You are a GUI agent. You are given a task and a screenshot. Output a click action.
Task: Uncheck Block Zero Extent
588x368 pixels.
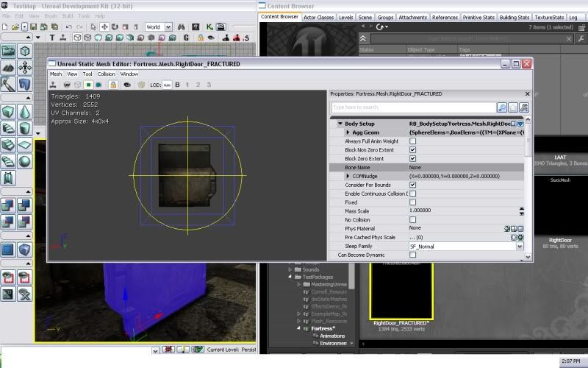click(412, 158)
